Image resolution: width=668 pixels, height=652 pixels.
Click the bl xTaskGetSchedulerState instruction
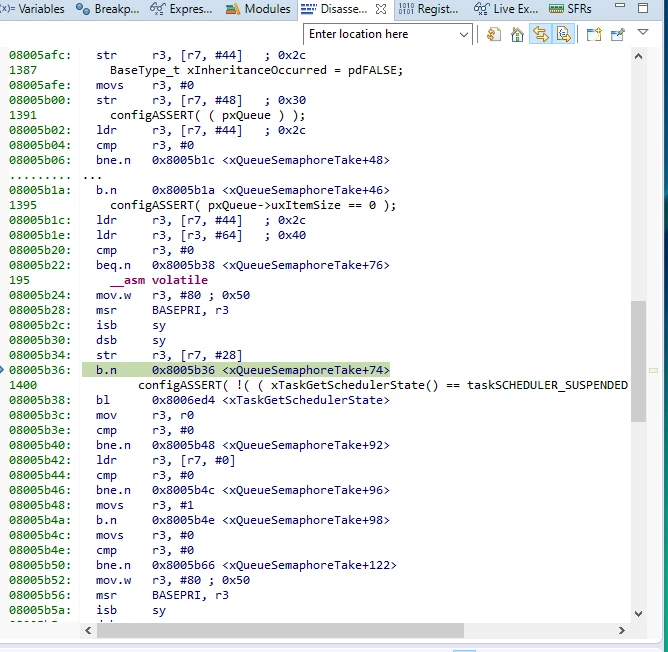click(242, 400)
